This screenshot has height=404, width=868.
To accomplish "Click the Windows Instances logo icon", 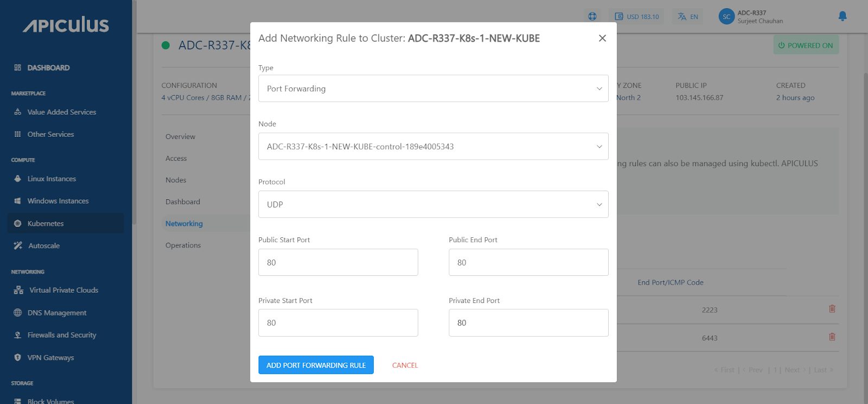I will (x=17, y=201).
